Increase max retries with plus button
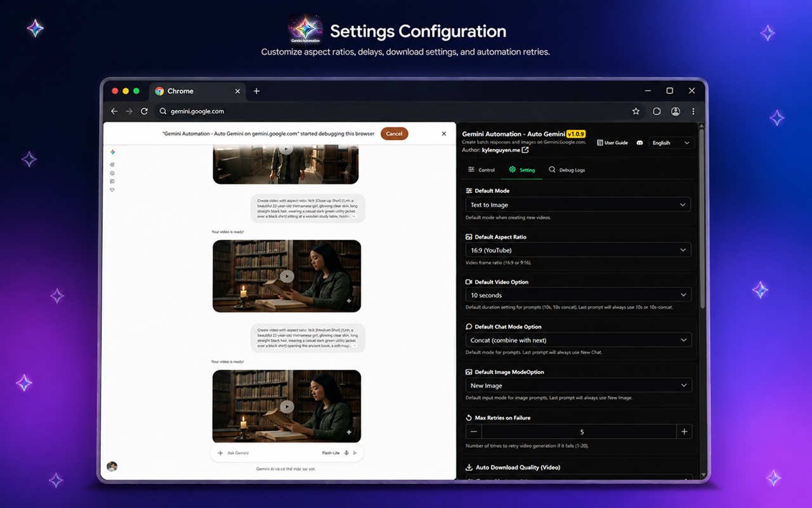Viewport: 812px width, 508px height. [x=684, y=432]
